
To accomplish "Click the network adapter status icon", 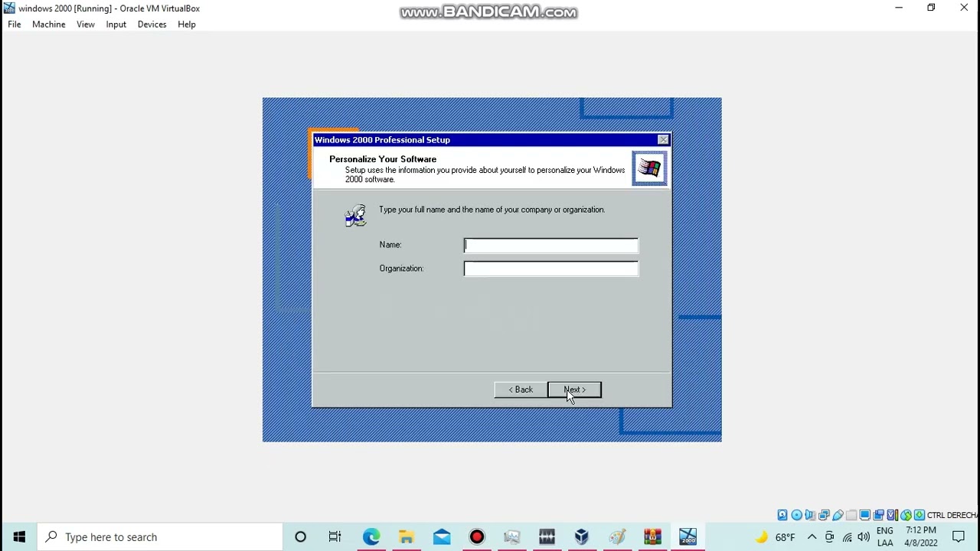I will pyautogui.click(x=824, y=515).
